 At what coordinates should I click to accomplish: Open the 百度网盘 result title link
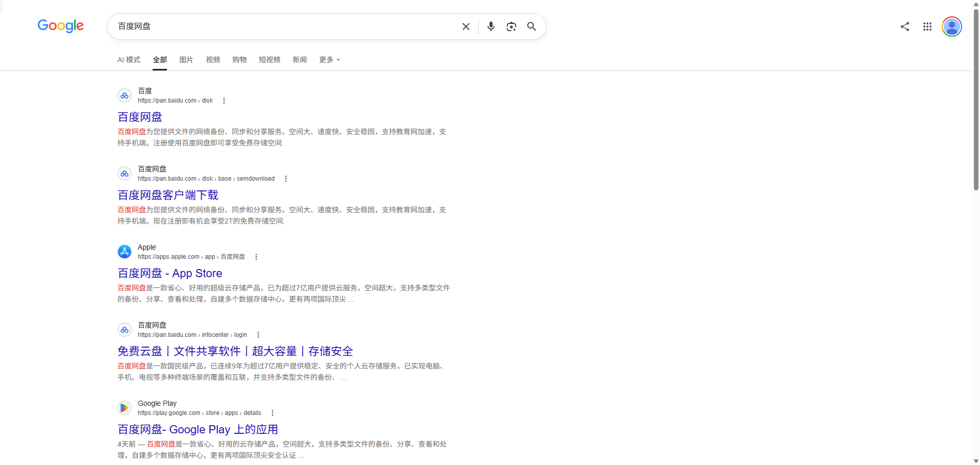coord(140,117)
